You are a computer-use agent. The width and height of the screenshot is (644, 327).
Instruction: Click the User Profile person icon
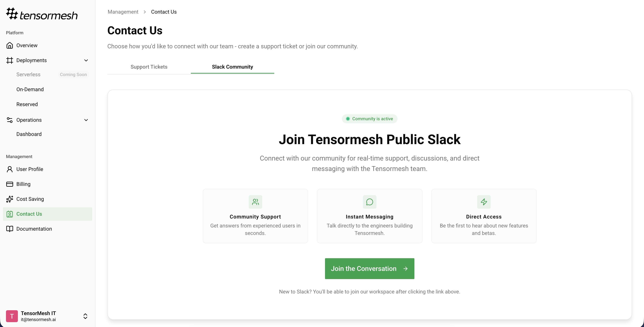pos(10,169)
